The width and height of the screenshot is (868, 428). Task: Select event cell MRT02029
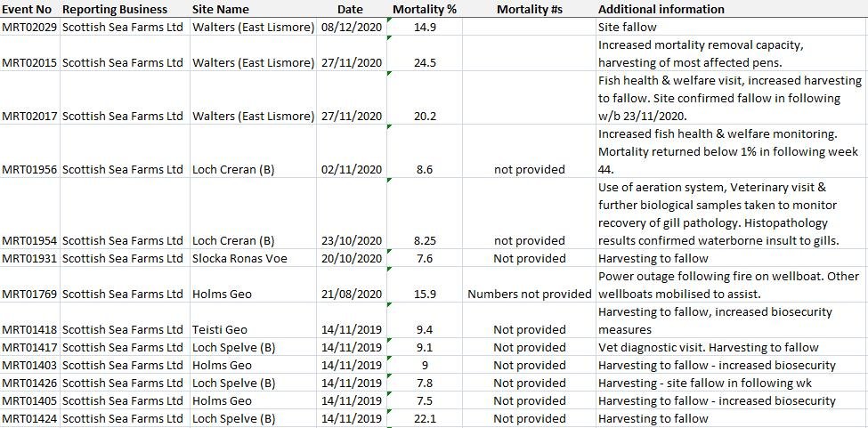29,27
